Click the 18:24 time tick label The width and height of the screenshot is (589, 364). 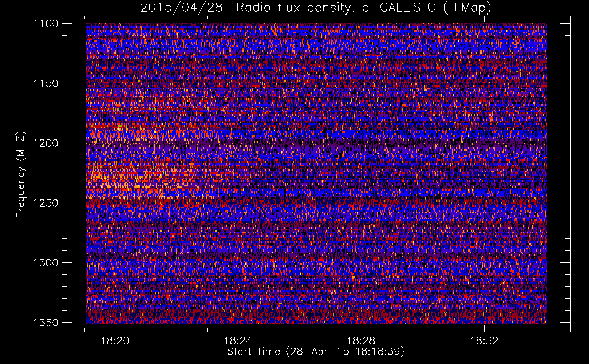[238, 341]
